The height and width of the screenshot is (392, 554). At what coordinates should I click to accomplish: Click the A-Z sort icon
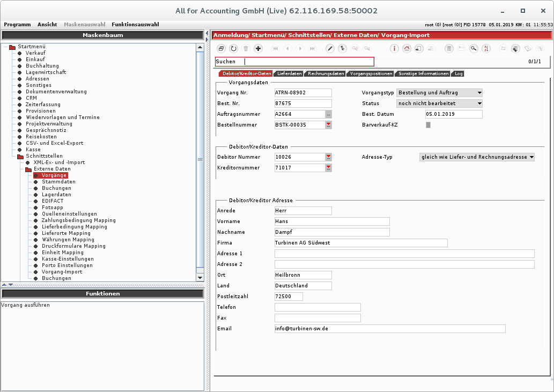[486, 49]
